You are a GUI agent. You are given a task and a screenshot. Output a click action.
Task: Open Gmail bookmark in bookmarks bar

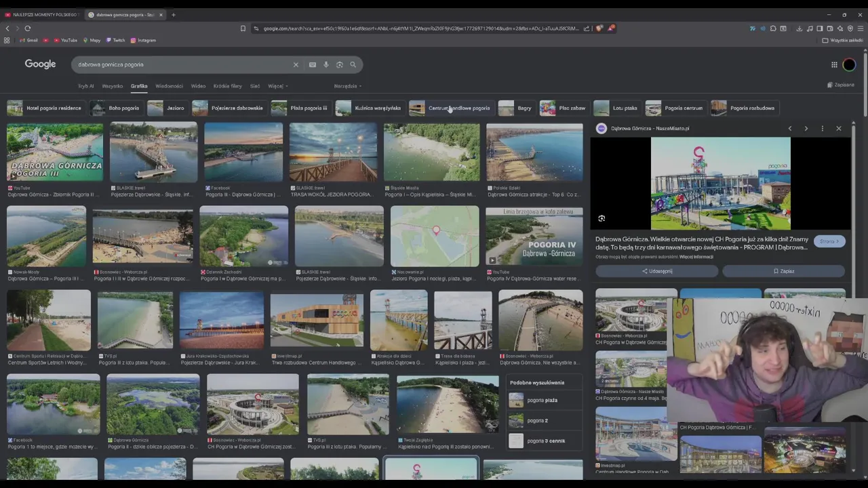28,40
